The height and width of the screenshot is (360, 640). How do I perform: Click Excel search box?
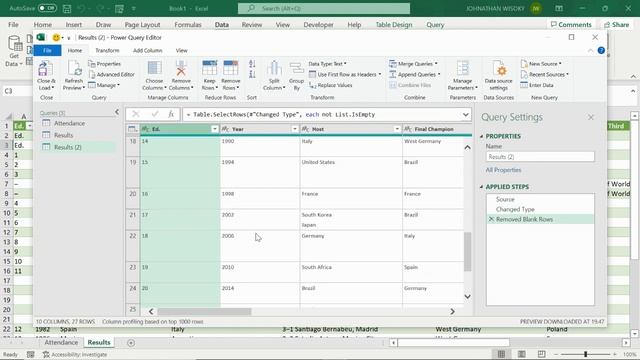tap(324, 8)
